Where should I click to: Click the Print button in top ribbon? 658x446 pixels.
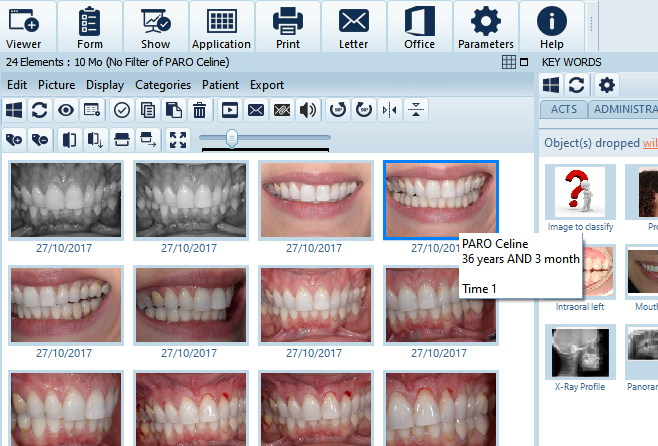(x=288, y=27)
